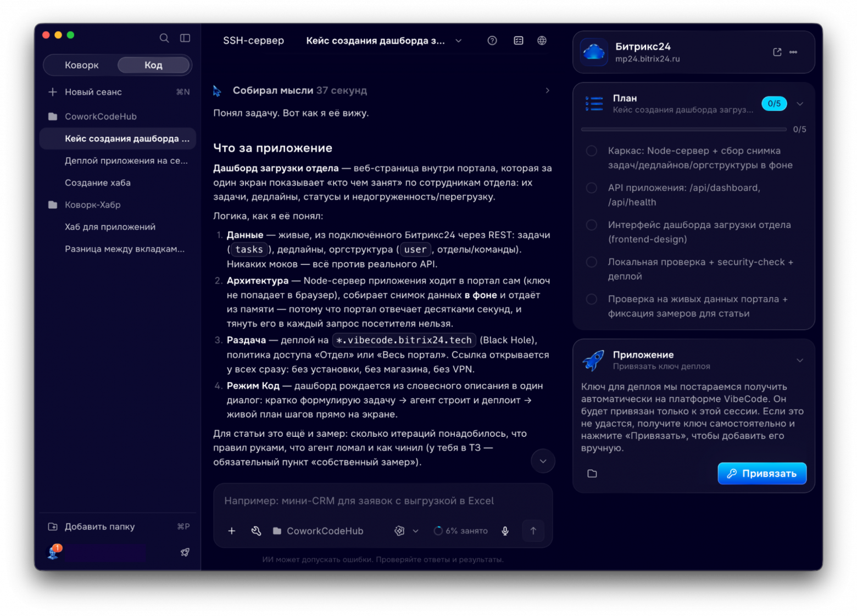Screen dimensions: 857x616
Task: Open the tools wrench icon in composer
Action: pyautogui.click(x=256, y=531)
